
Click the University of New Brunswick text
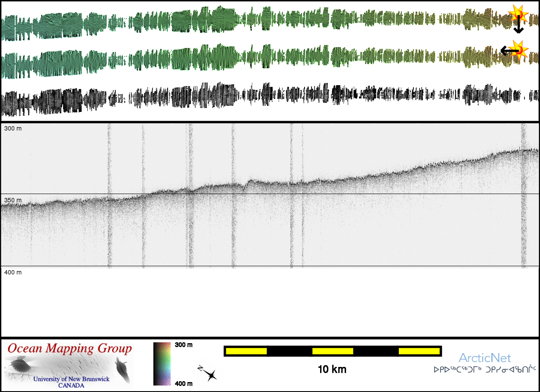pyautogui.click(x=71, y=379)
